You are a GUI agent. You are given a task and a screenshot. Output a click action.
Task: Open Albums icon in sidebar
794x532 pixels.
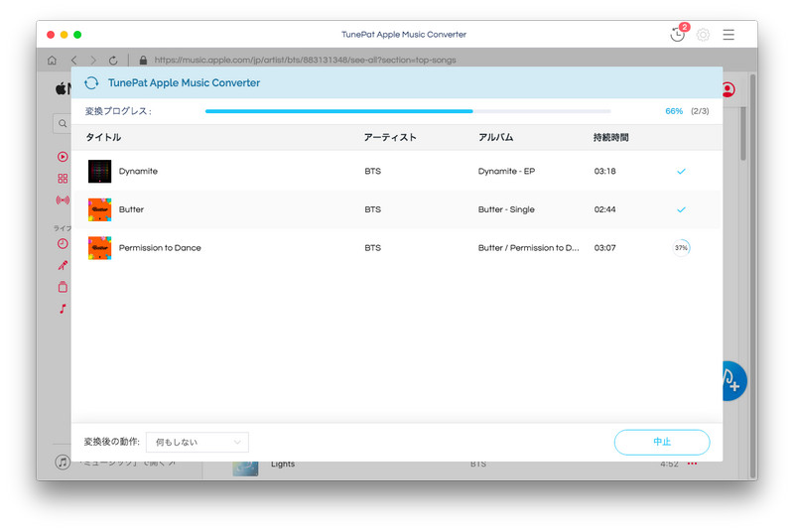63,287
